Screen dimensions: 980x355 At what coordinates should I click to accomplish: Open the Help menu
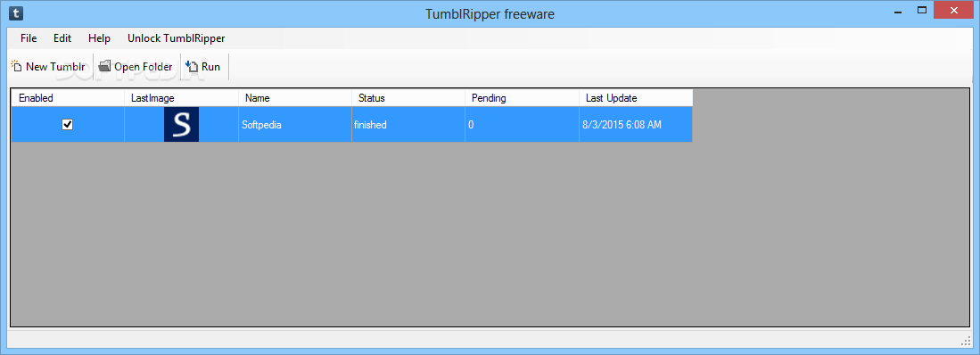[99, 38]
